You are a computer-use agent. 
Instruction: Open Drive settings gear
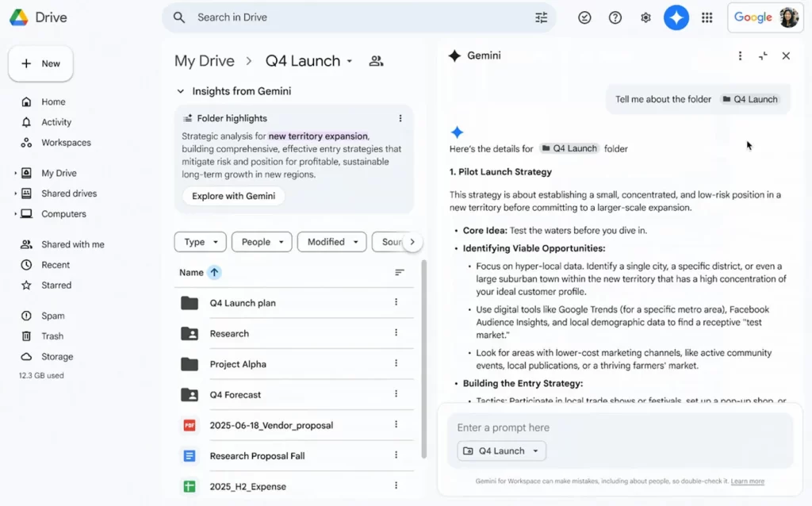click(x=645, y=17)
